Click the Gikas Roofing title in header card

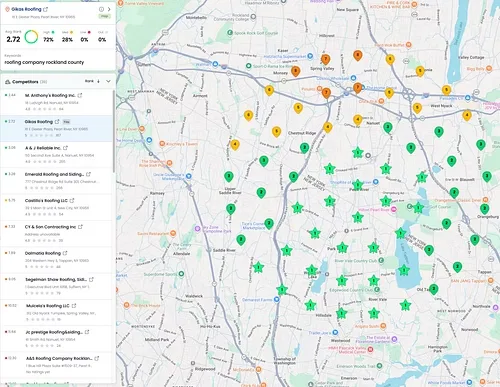coord(26,9)
